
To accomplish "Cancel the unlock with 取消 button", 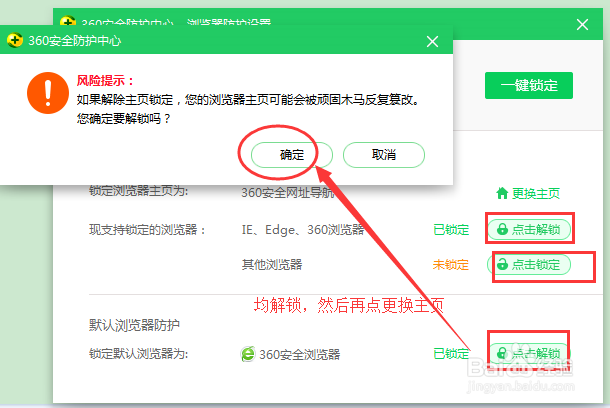I will (384, 155).
